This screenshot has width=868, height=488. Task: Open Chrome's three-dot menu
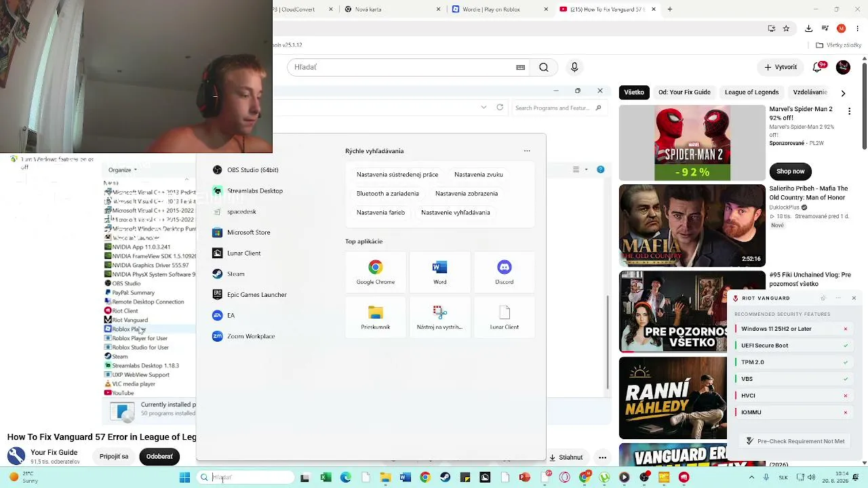[856, 28]
